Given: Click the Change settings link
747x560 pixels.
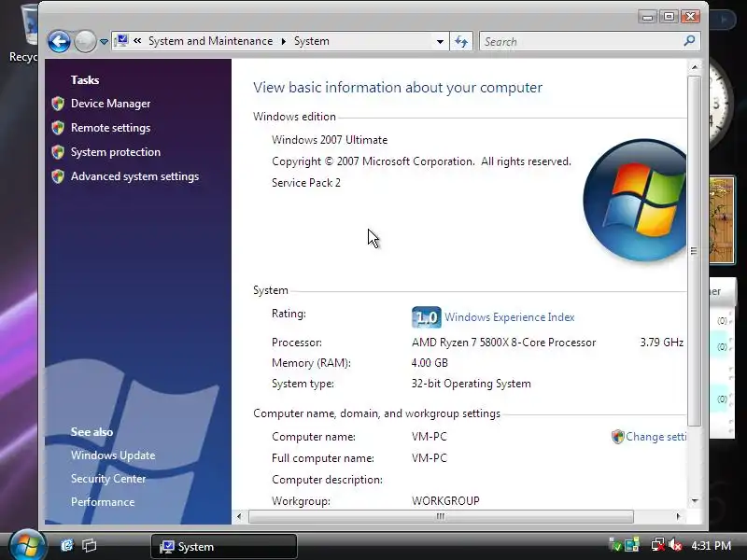Looking at the screenshot, I should point(656,437).
